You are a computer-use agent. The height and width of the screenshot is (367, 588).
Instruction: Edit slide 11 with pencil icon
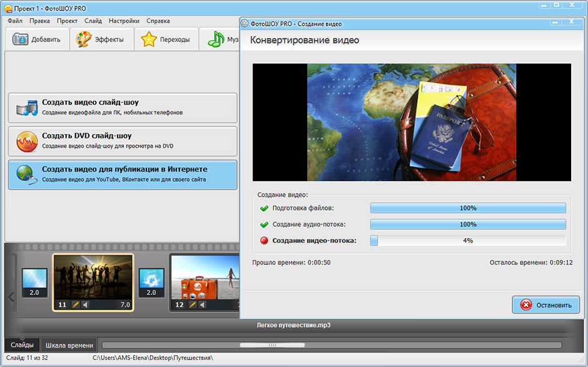(x=76, y=304)
